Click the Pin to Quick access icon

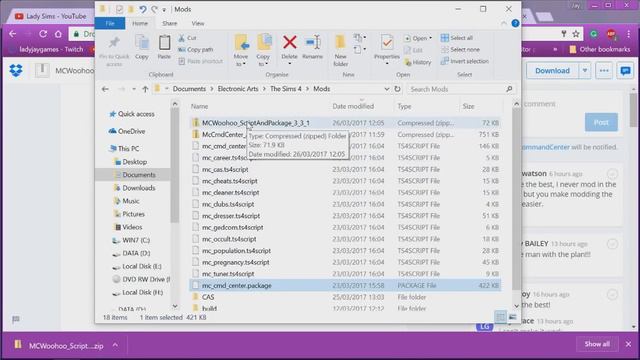[114, 42]
